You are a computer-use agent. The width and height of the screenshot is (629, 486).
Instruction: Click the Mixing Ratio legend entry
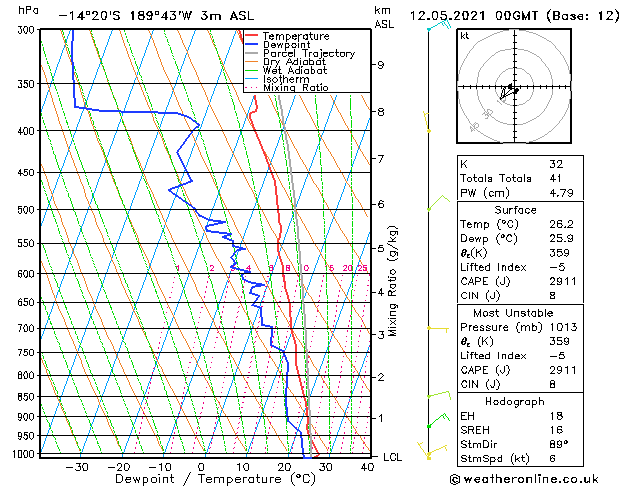pyautogui.click(x=295, y=88)
